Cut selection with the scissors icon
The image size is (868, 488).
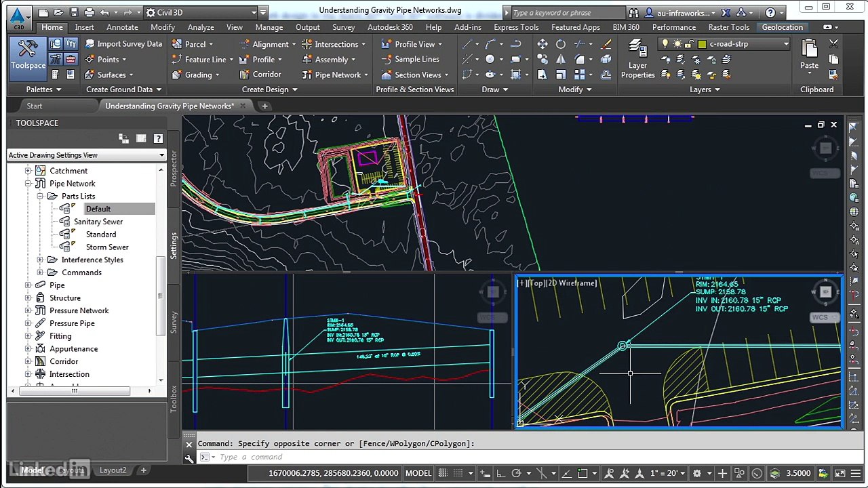click(833, 44)
